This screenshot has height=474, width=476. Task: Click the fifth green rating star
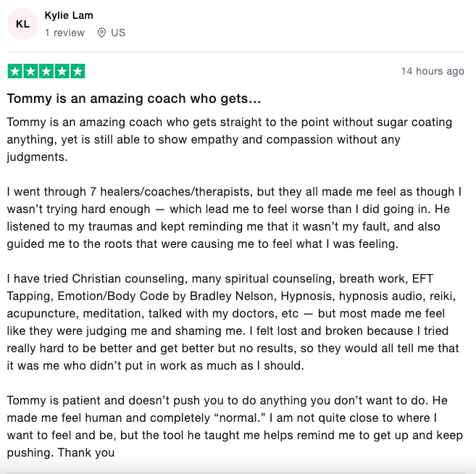[x=78, y=71]
